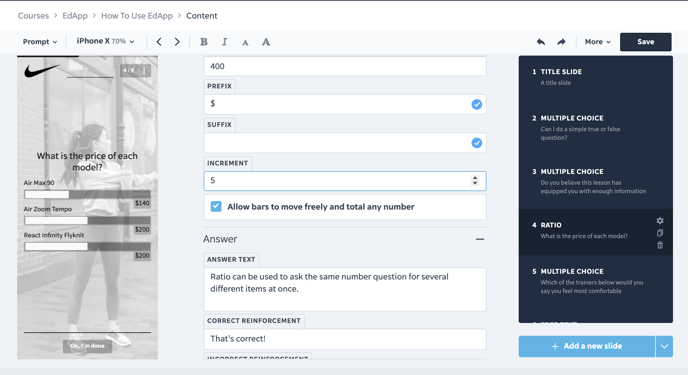Redo the last change
The height and width of the screenshot is (375, 688).
click(x=561, y=42)
